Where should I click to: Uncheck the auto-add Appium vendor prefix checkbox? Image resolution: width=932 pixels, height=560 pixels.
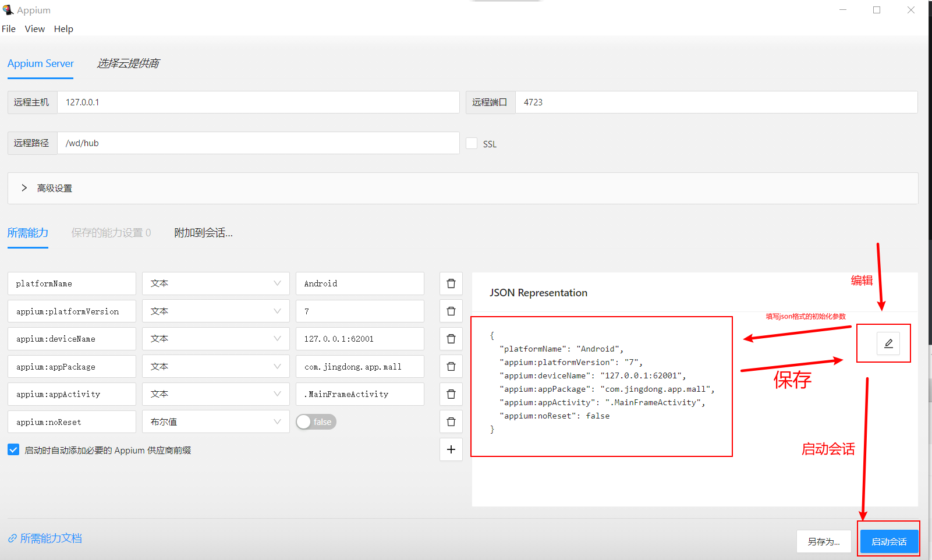tap(13, 450)
